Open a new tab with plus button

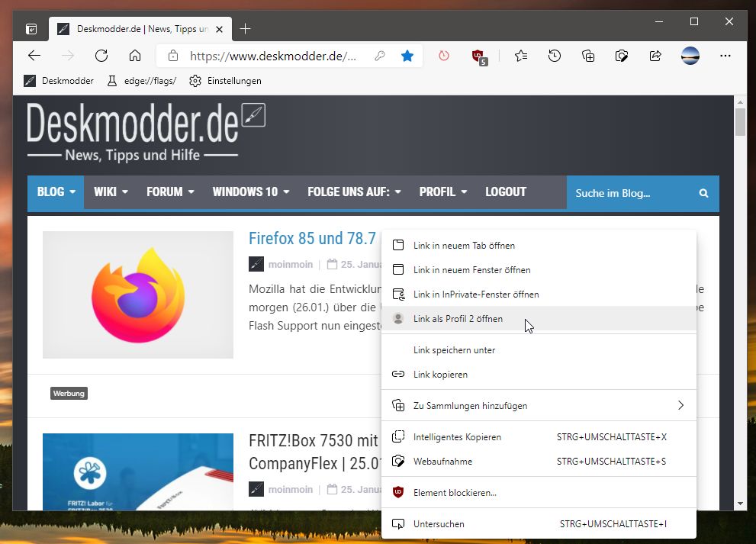pos(245,29)
